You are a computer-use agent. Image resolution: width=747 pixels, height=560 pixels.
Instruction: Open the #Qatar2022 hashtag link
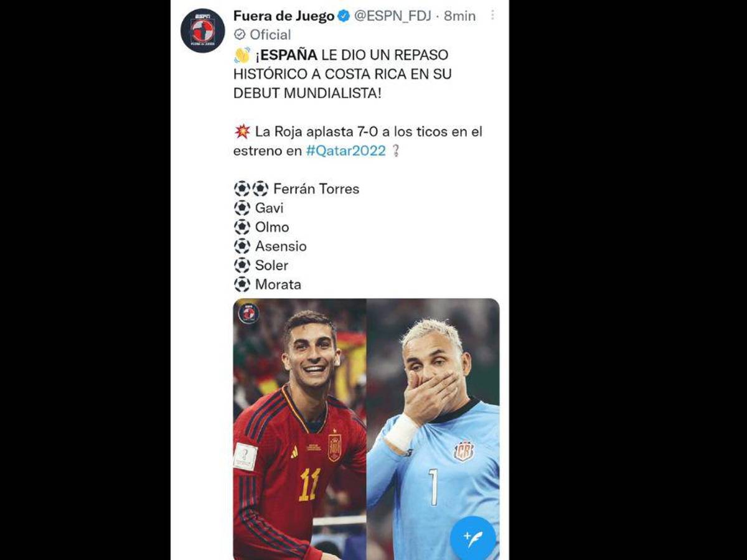[345, 151]
